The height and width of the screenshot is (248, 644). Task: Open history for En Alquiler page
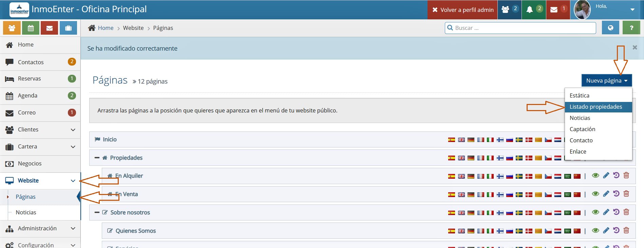(616, 175)
